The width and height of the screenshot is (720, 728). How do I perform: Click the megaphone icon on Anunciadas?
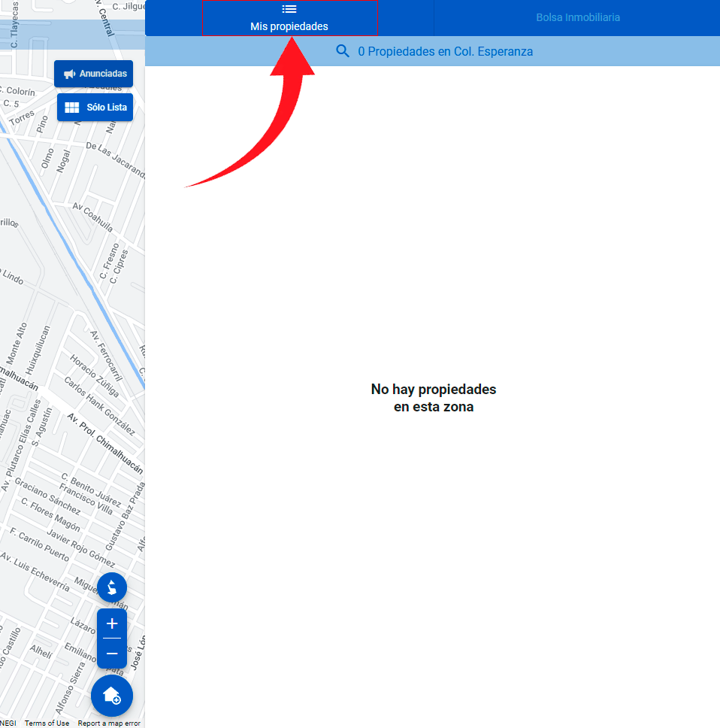(70, 74)
